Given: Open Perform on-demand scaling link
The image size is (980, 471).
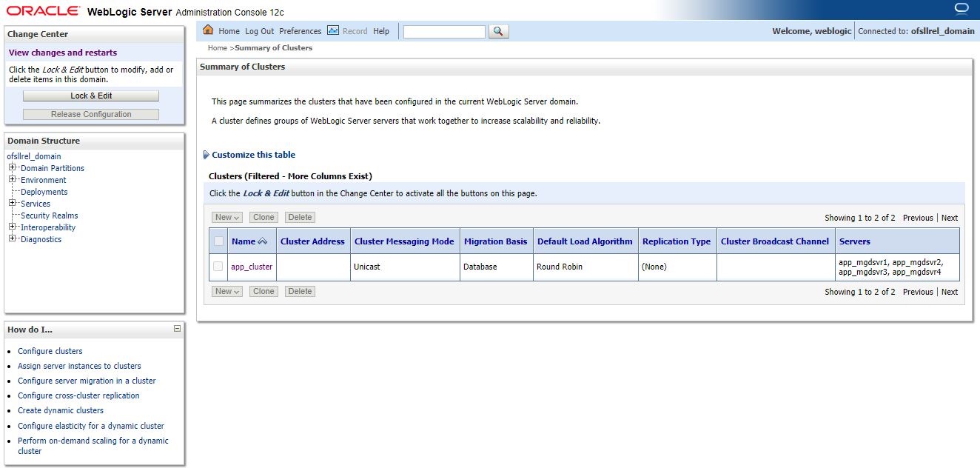Looking at the screenshot, I should (x=93, y=446).
